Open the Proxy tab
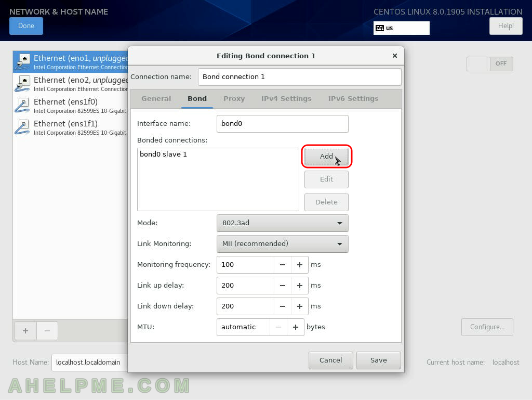Image resolution: width=532 pixels, height=400 pixels. pyautogui.click(x=234, y=99)
